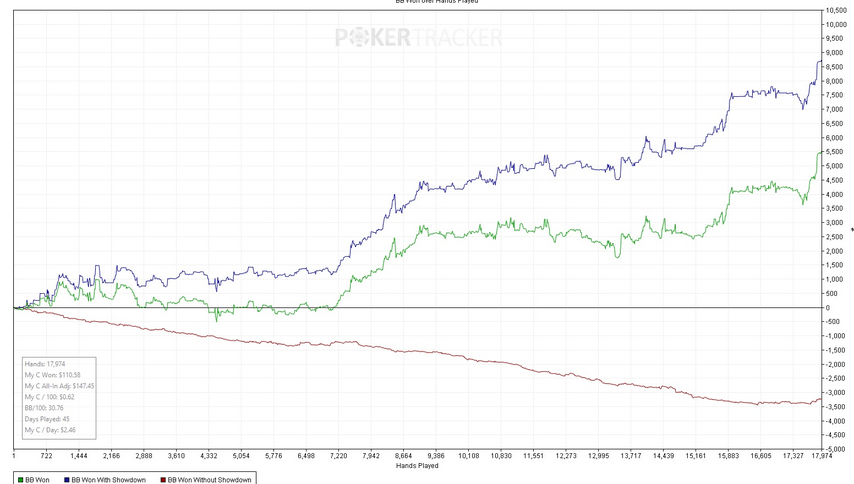Click the x-axis tick label "15,161"
Screen dimensions: 854x484
click(x=696, y=456)
